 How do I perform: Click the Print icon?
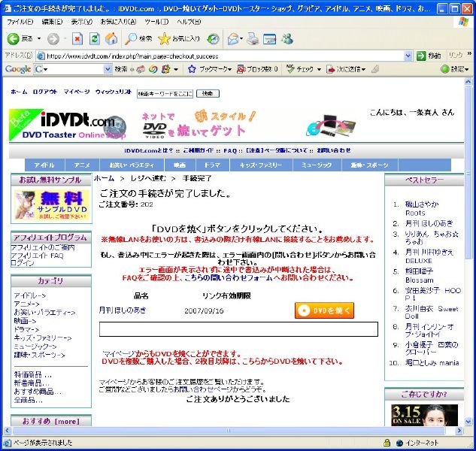(x=253, y=39)
